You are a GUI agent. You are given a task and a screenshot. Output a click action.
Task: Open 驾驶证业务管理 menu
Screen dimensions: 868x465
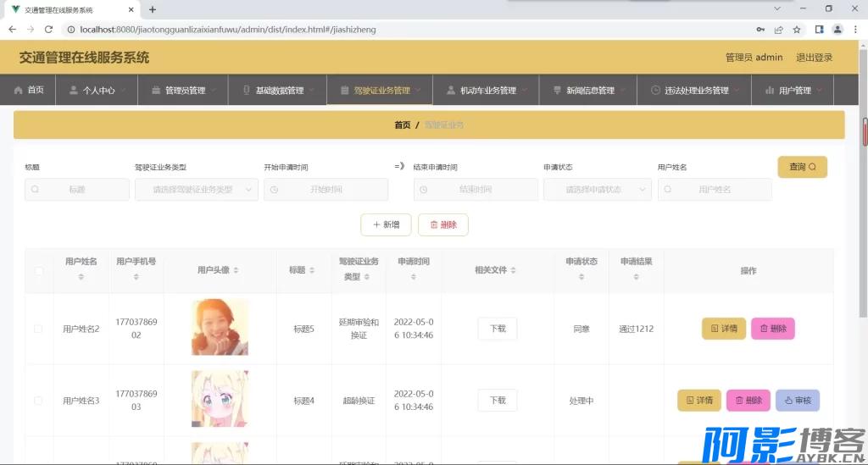pos(380,90)
